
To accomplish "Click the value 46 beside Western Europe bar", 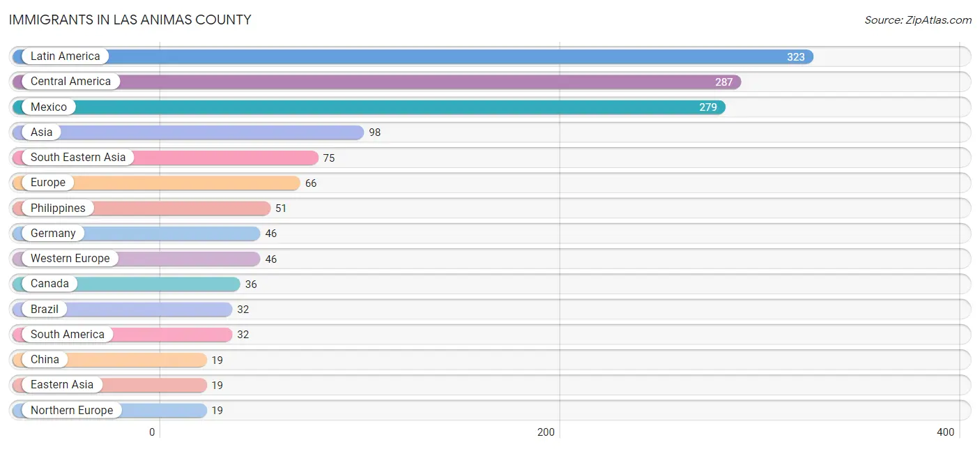I will 271,259.
